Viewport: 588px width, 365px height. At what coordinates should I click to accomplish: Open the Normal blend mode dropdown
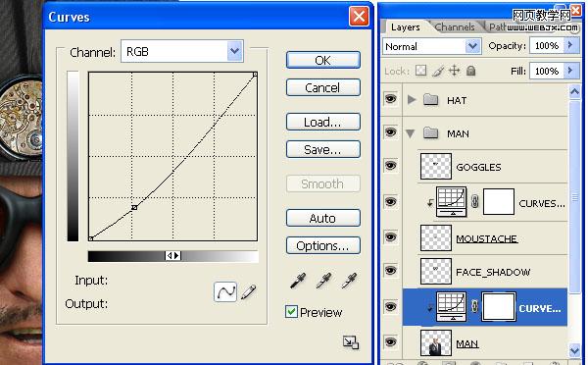point(473,46)
